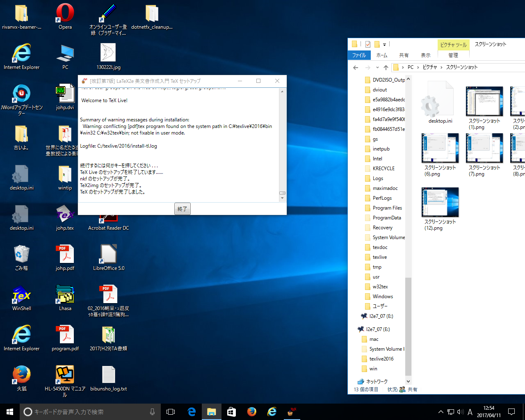
Task: Click ピクチャ in the address breadcrumb
Action: (430, 67)
